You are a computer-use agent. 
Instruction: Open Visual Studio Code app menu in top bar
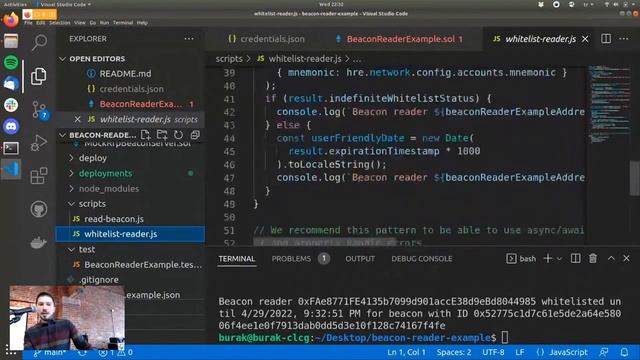(x=63, y=4)
